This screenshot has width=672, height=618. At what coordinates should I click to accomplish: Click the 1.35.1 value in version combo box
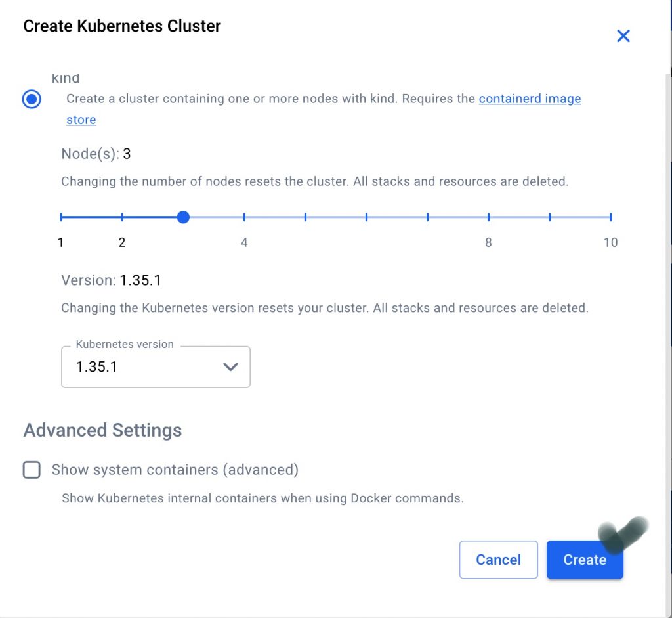(x=97, y=367)
